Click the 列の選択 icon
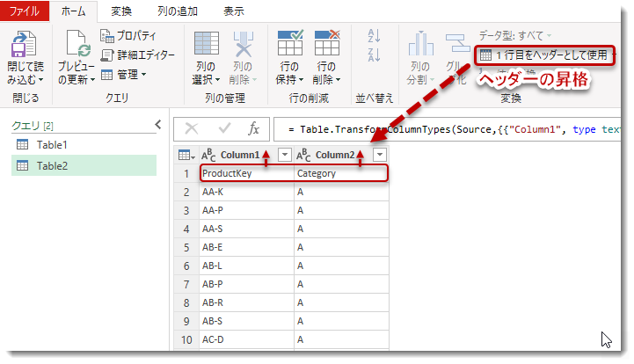634x364 pixels. 207,43
